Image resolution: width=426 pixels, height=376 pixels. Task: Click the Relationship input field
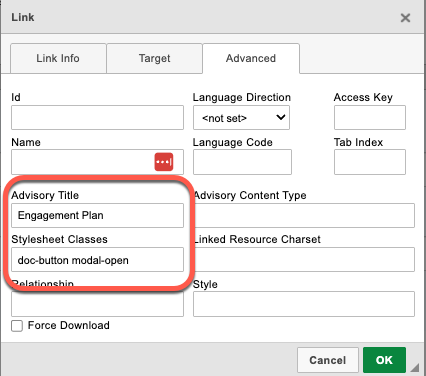(x=97, y=304)
